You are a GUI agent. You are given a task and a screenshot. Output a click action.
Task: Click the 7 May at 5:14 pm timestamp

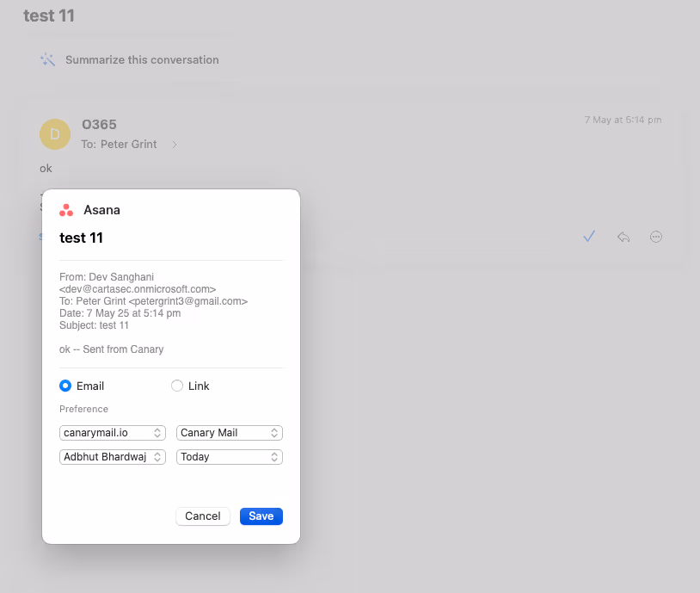623,120
